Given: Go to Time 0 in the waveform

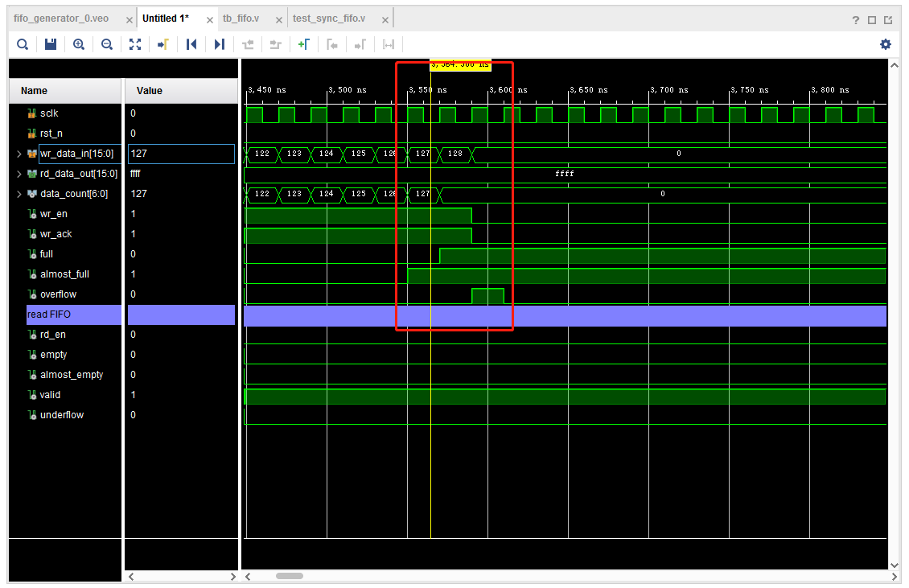Looking at the screenshot, I should (191, 44).
